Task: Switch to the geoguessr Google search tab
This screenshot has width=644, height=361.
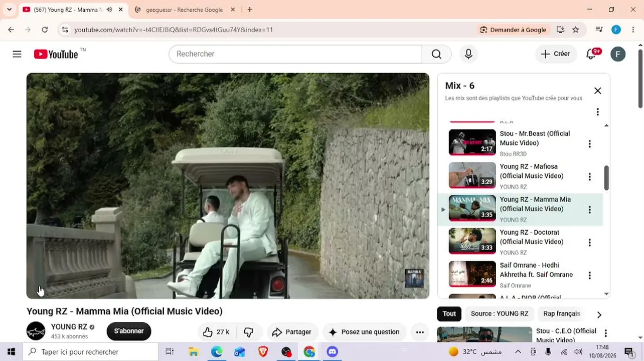Action: pos(184,10)
